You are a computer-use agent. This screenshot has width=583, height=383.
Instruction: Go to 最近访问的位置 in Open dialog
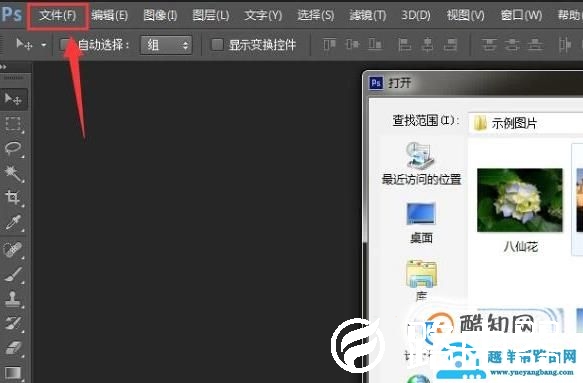(x=421, y=164)
